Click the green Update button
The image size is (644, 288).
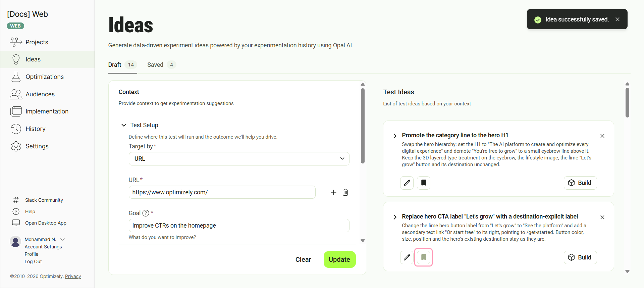pyautogui.click(x=339, y=259)
